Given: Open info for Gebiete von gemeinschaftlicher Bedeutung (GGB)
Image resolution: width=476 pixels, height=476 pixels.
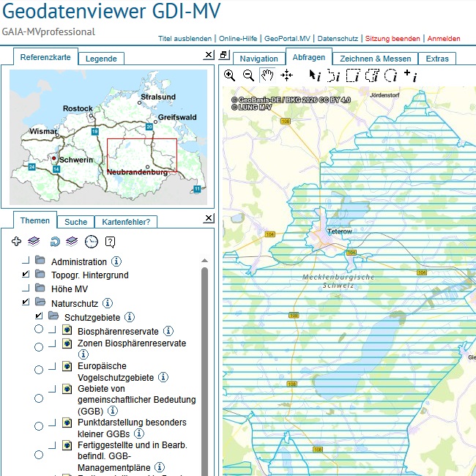Looking at the screenshot, I should [x=113, y=411].
